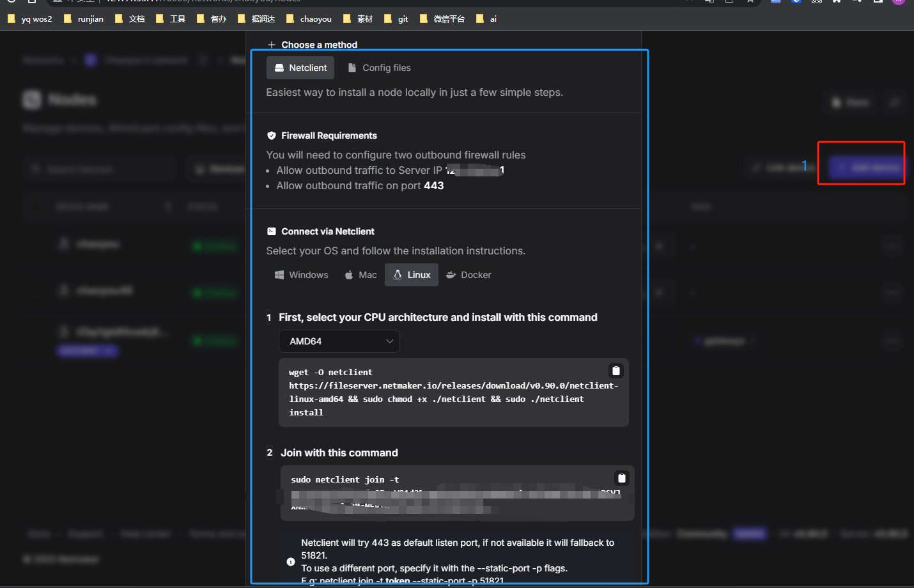Open the 工具 bookmark folder
This screenshot has width=914, height=588.
pos(171,19)
